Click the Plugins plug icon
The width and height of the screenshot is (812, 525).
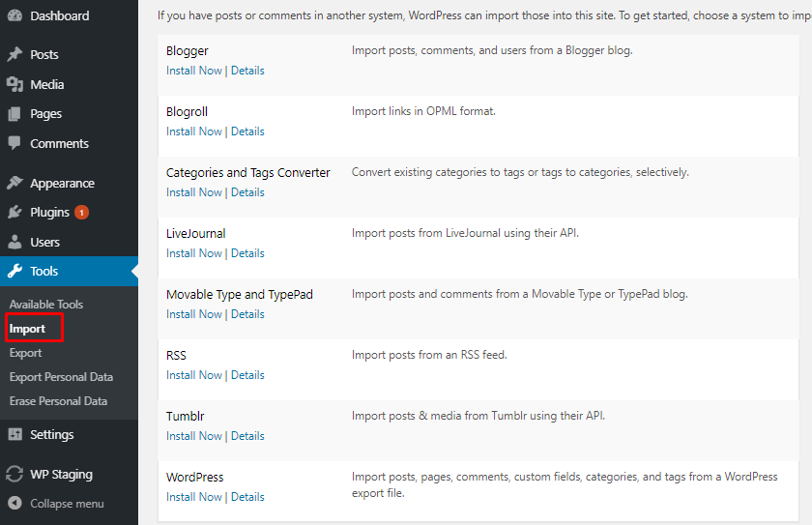pos(15,213)
